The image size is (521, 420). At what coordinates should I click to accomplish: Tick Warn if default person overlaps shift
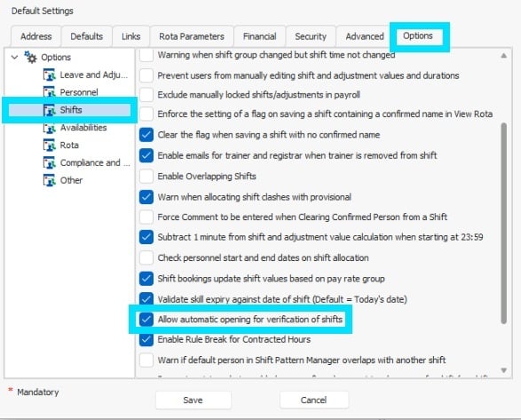pos(146,361)
